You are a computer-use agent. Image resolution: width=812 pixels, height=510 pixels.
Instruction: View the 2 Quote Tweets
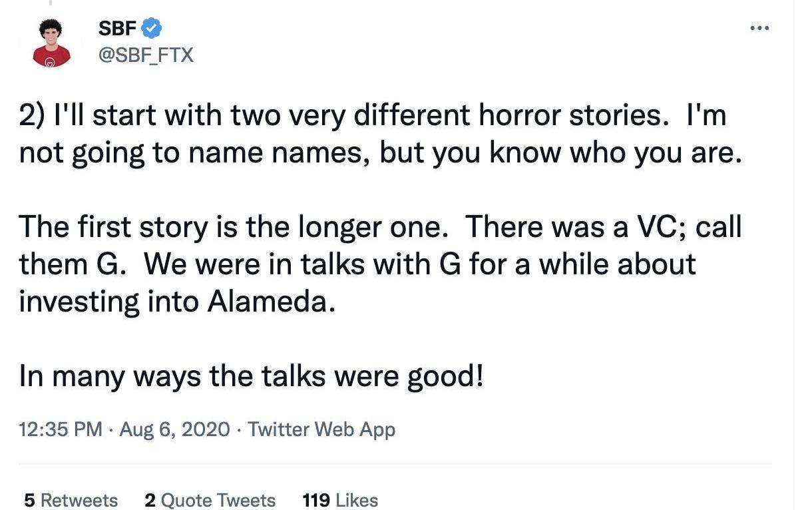pos(210,500)
